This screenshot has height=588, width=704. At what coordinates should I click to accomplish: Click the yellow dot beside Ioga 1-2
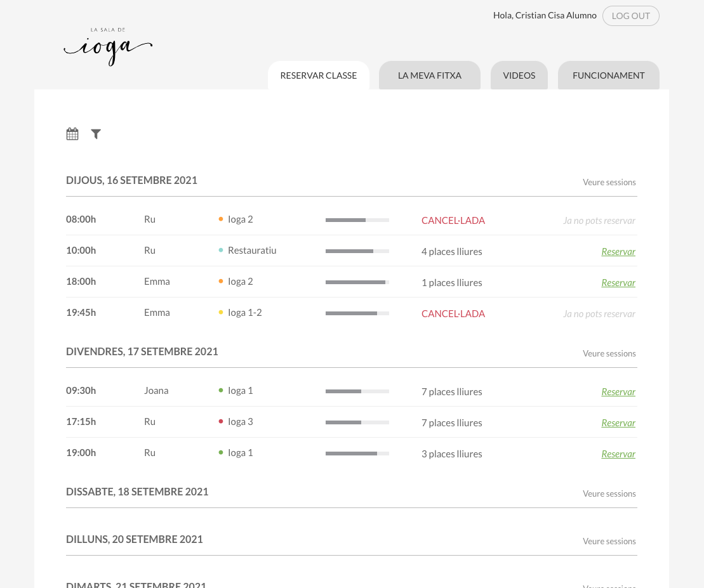(221, 313)
